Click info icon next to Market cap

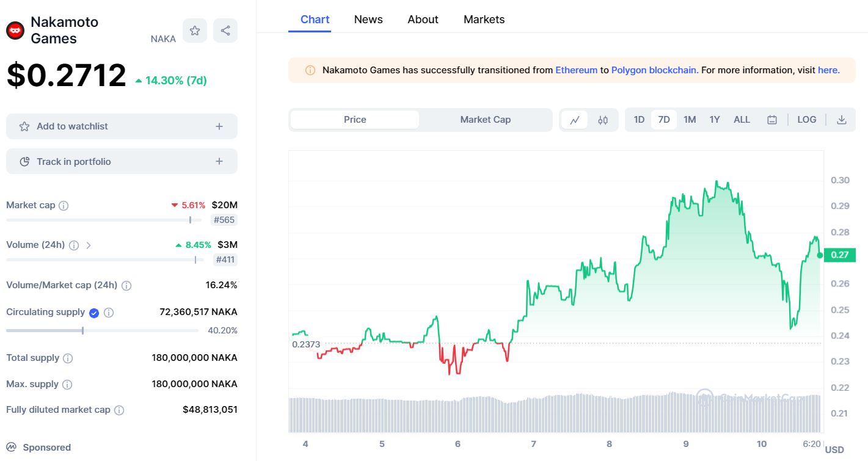point(64,206)
